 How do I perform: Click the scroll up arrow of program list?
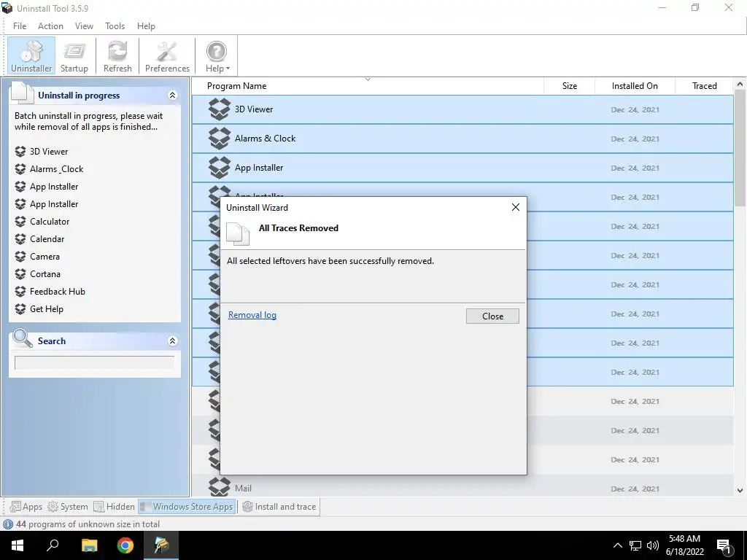point(740,85)
